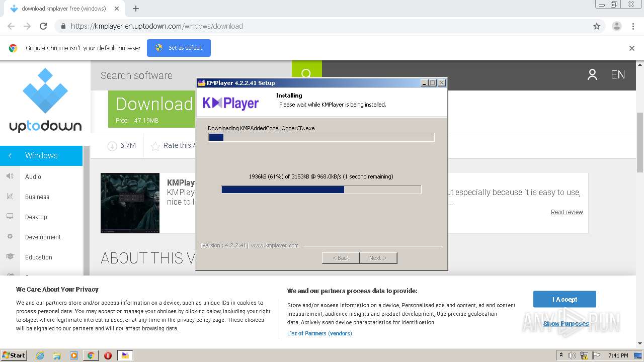The image size is (644, 362).
Task: Click the Next button in KMPlayer Setup
Action: 378,258
